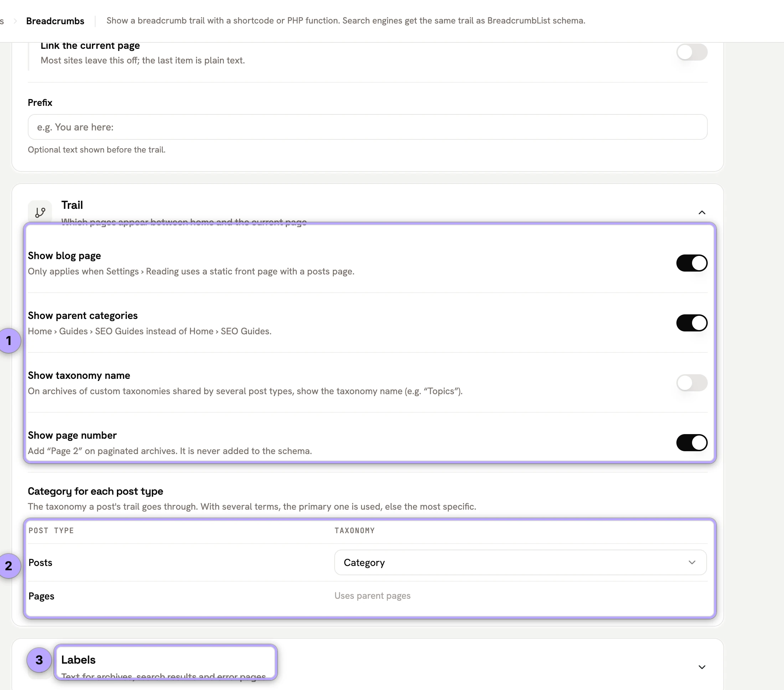
Task: Expand the Labels section chevron
Action: (x=702, y=667)
